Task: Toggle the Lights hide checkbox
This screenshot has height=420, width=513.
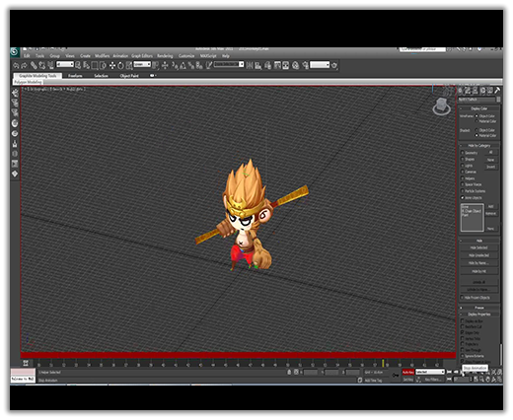Action: pos(463,166)
